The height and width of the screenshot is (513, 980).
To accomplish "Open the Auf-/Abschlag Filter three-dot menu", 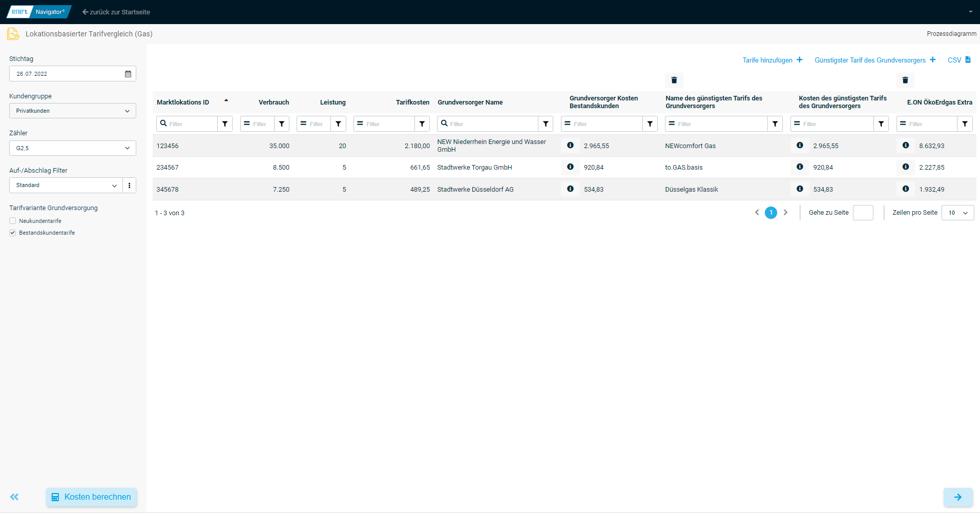I will pyautogui.click(x=129, y=185).
